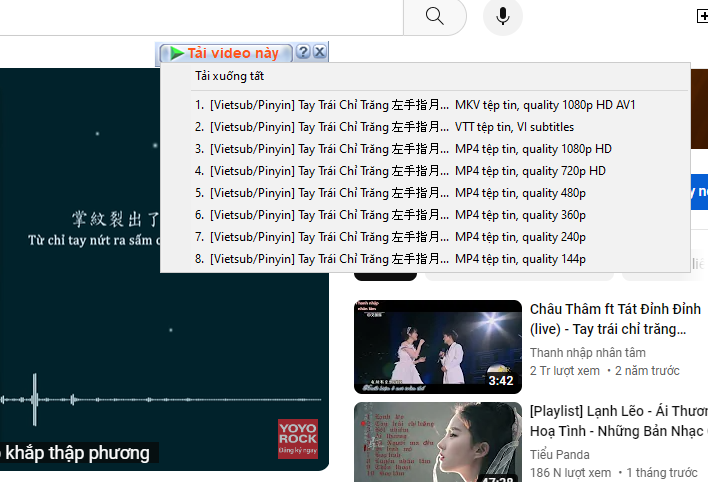
Task: Close the download bar with X icon
Action: point(319,53)
